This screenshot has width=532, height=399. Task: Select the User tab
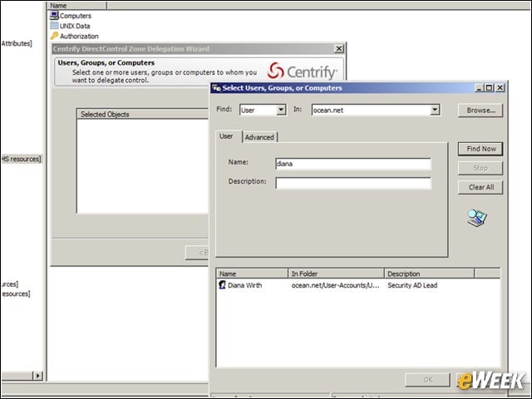[226, 136]
